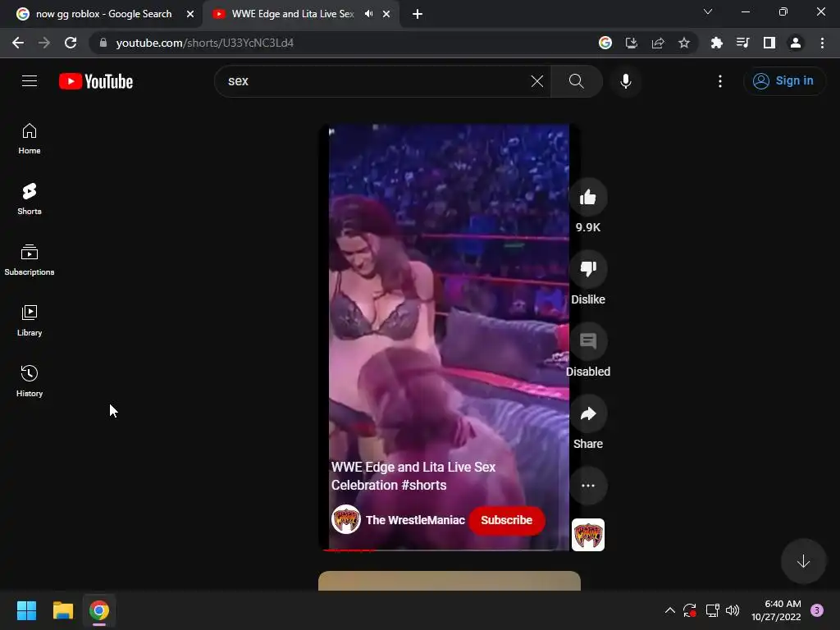840x630 pixels.
Task: Click the channel avatar beside The WrestleManiac
Action: tap(346, 519)
